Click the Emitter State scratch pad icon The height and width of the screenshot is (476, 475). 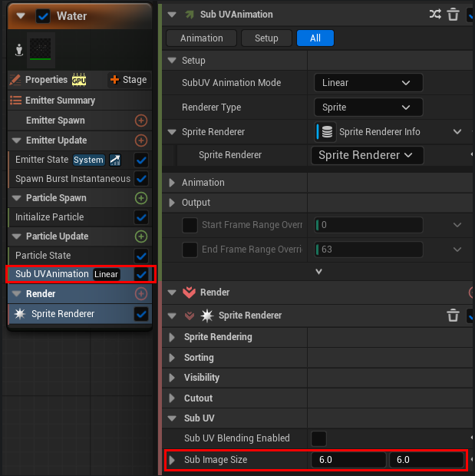(x=115, y=160)
